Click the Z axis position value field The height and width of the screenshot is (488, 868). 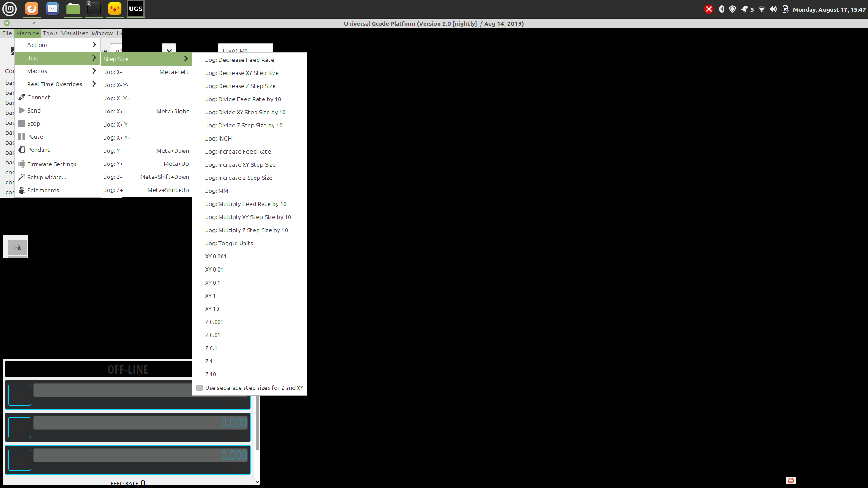pos(141,455)
